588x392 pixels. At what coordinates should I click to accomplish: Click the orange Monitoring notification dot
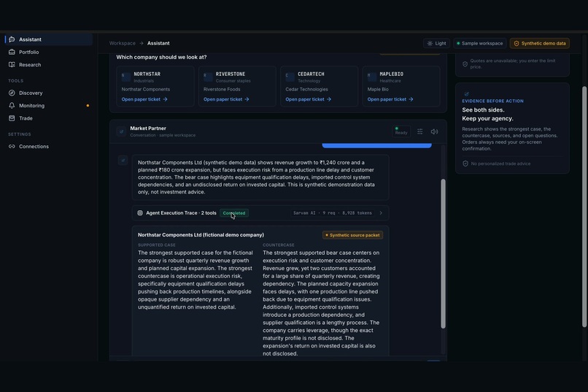click(88, 106)
